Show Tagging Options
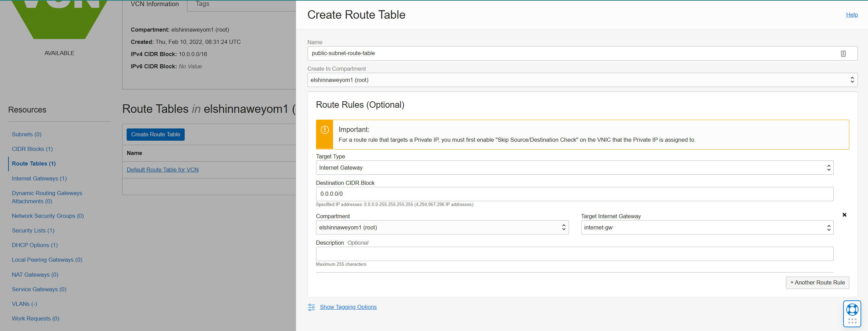 click(348, 307)
